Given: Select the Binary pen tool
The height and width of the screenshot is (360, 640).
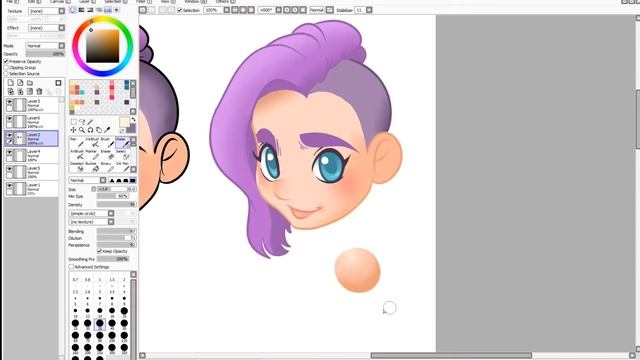Looking at the screenshot, I should pyautogui.click(x=106, y=167).
